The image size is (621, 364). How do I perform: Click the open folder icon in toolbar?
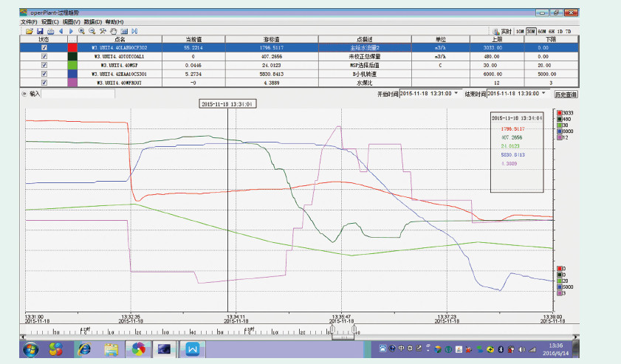click(29, 31)
